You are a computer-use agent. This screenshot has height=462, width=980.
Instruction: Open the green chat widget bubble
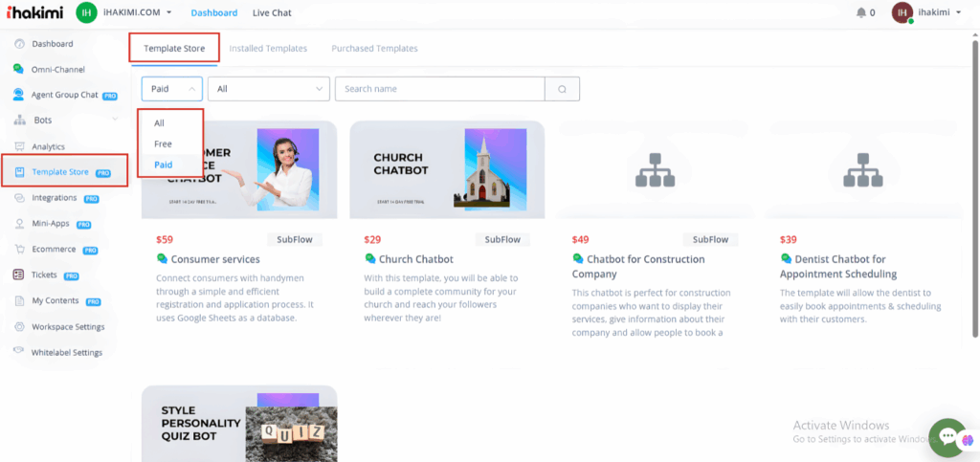[948, 436]
